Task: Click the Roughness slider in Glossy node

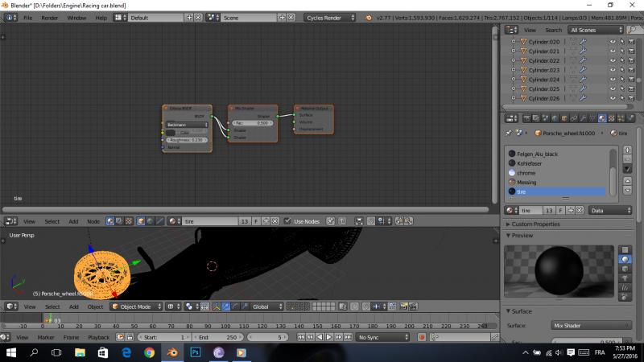Action: pyautogui.click(x=186, y=139)
